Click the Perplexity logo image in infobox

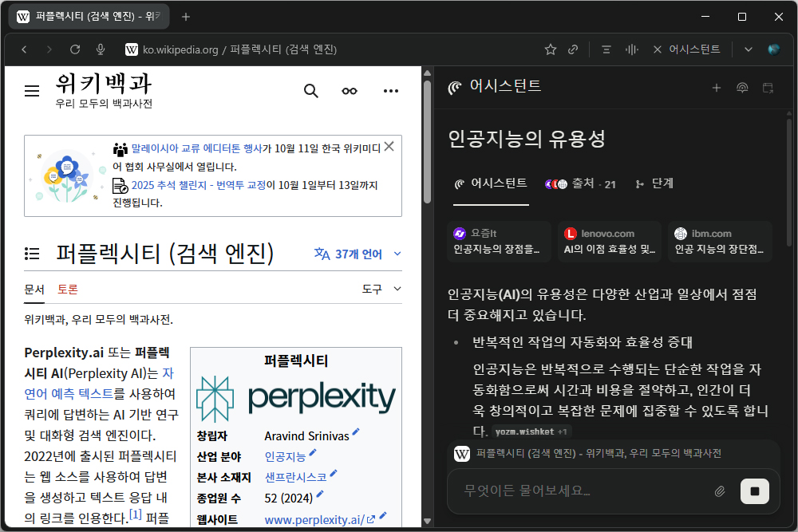296,399
